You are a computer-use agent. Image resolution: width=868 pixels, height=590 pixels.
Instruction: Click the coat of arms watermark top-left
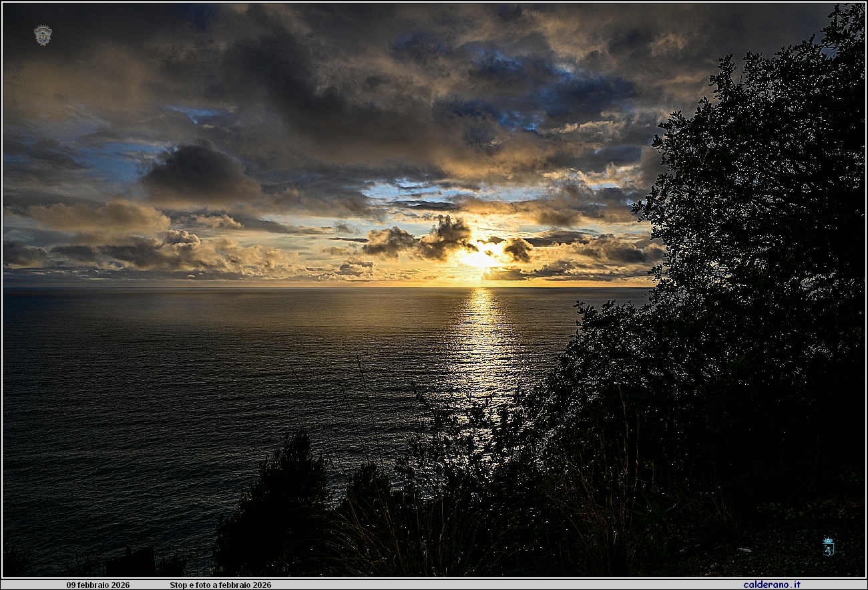43,35
